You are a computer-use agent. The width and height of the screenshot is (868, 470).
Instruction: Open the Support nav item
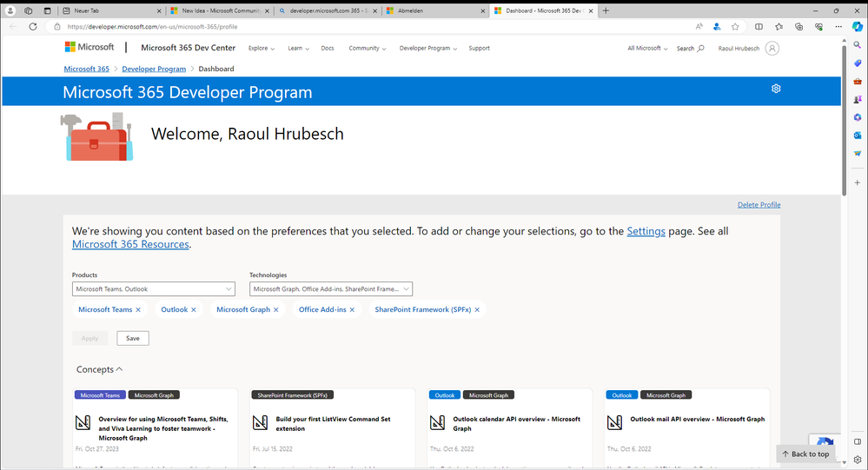tap(479, 48)
